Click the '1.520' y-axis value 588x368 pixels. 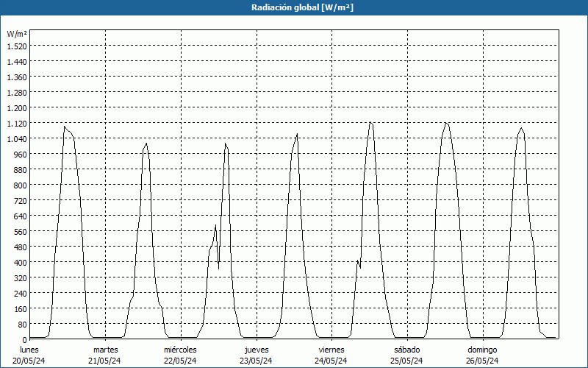pyautogui.click(x=17, y=46)
